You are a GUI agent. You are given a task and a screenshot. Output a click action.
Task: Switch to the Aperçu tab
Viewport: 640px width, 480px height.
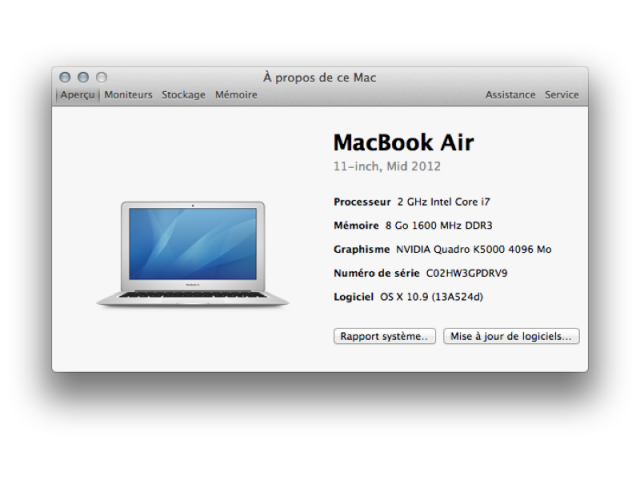click(78, 95)
